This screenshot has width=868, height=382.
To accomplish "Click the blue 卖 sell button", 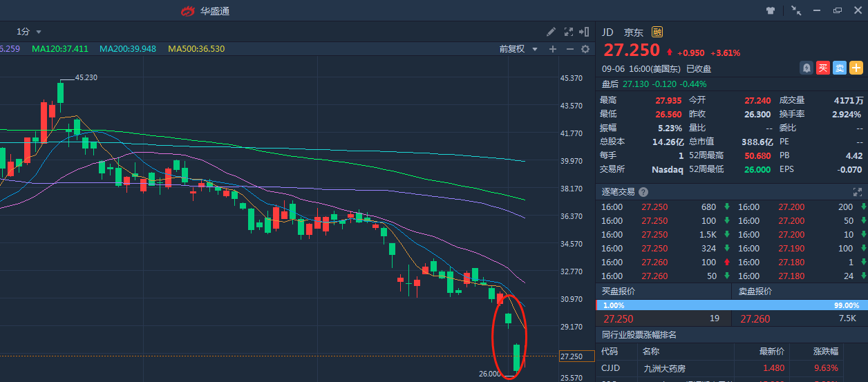I will 839,68.
